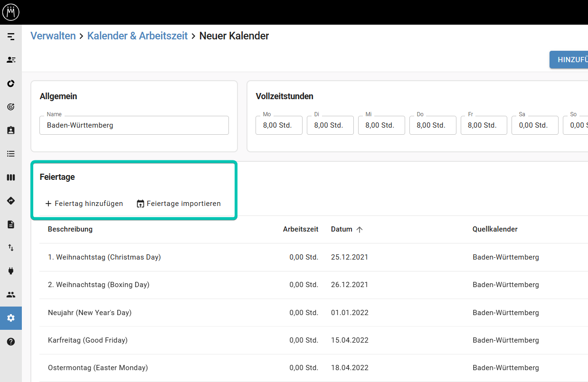The image size is (588, 382).
Task: Click Quellkalender cell of Christmas Day row
Action: point(506,257)
